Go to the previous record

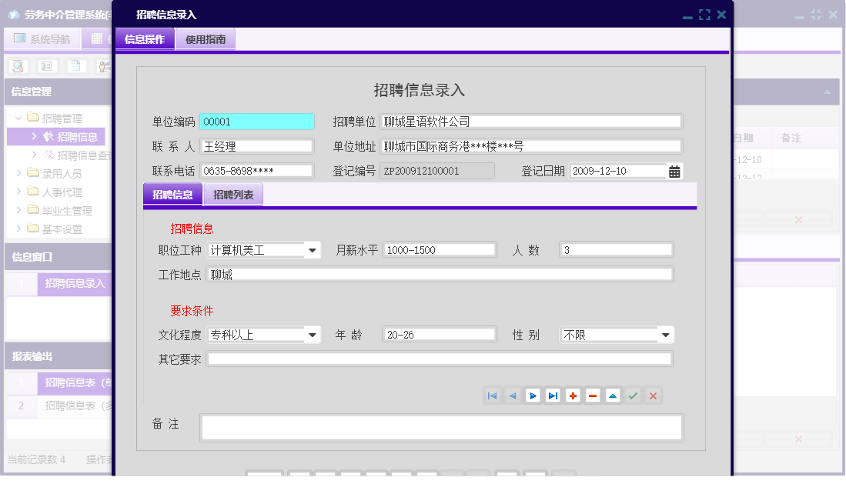pyautogui.click(x=513, y=396)
